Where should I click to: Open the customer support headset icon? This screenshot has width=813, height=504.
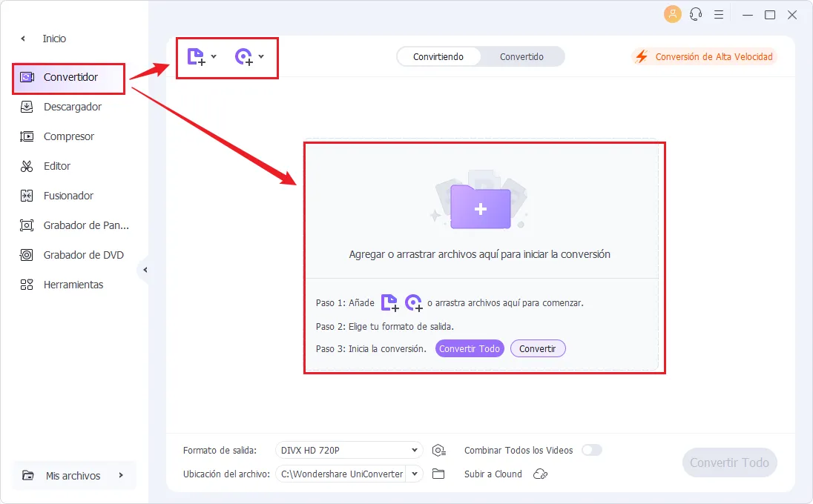tap(696, 14)
